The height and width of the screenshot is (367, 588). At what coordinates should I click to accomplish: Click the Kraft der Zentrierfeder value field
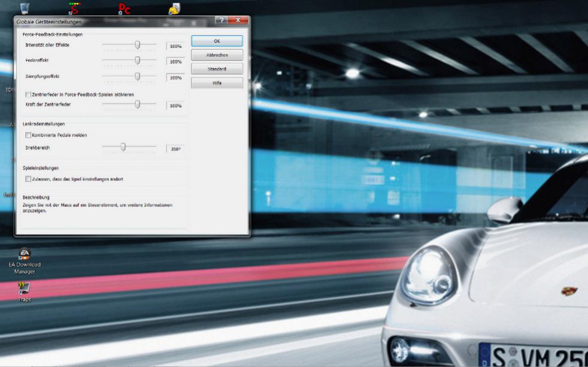175,106
